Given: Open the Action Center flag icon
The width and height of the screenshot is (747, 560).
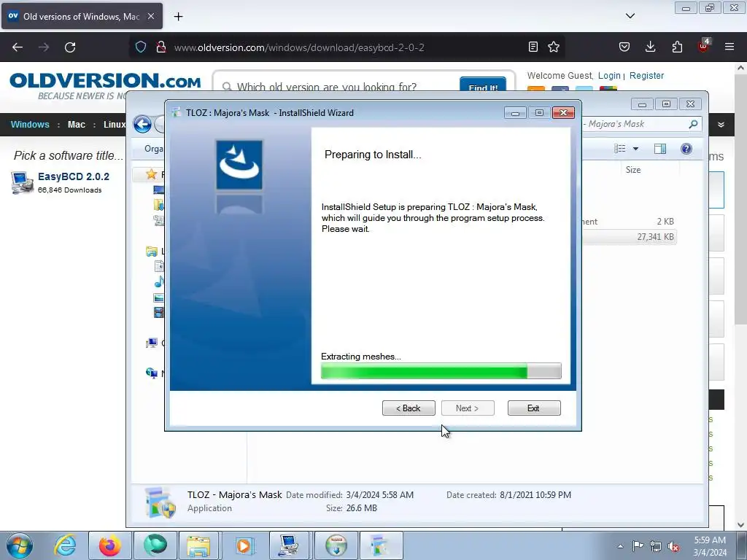Looking at the screenshot, I should click(638, 546).
